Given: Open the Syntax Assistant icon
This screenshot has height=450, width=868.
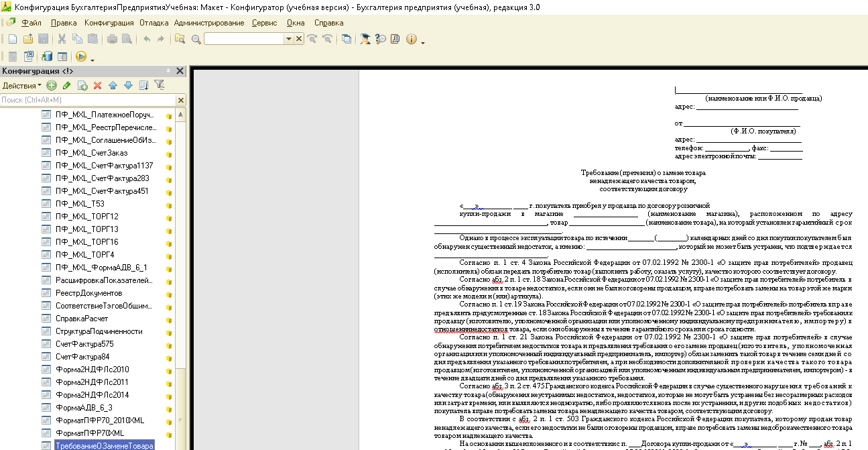Looking at the screenshot, I should pyautogui.click(x=365, y=39).
